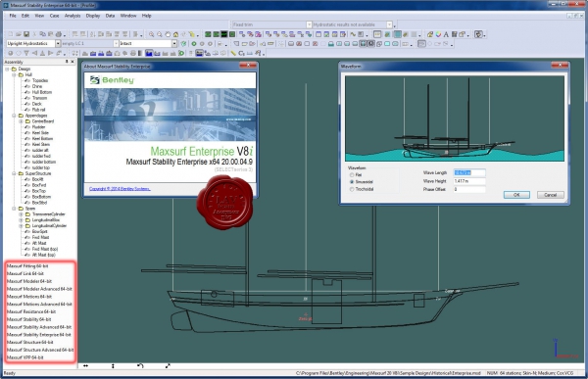This screenshot has height=379, width=588.
Task: Open the color wheel settings icon
Action: coord(438,34)
